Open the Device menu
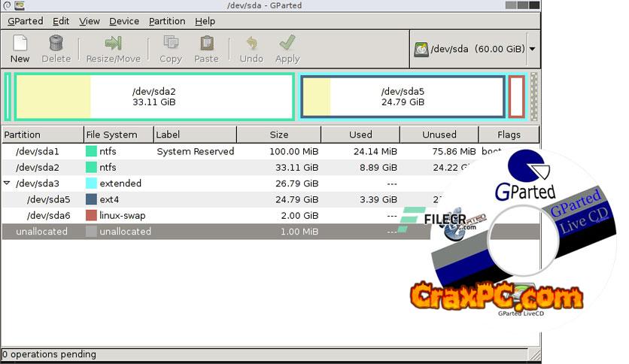Image resolution: width=629 pixels, height=364 pixels. click(124, 21)
